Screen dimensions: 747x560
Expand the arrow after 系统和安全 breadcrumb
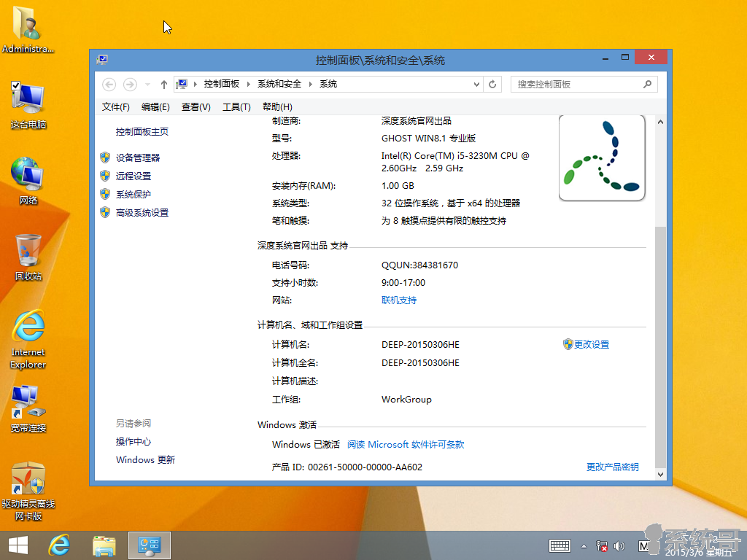click(x=310, y=85)
